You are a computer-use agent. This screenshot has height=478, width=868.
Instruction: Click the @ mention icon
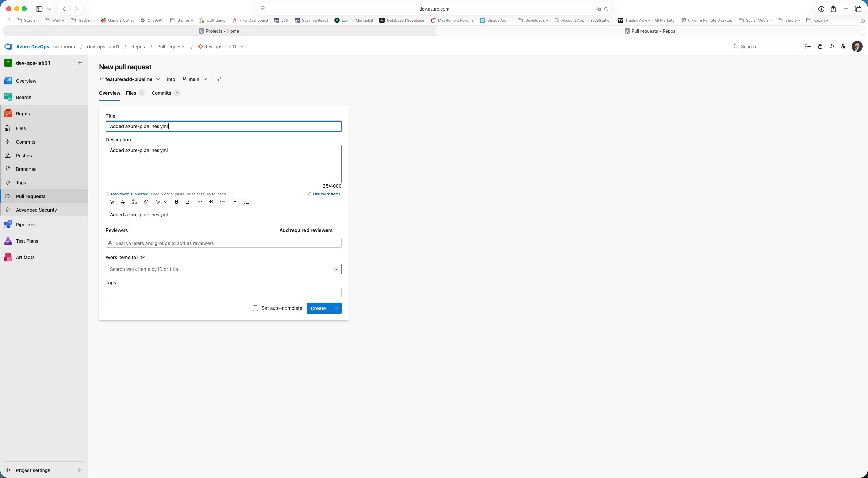112,202
